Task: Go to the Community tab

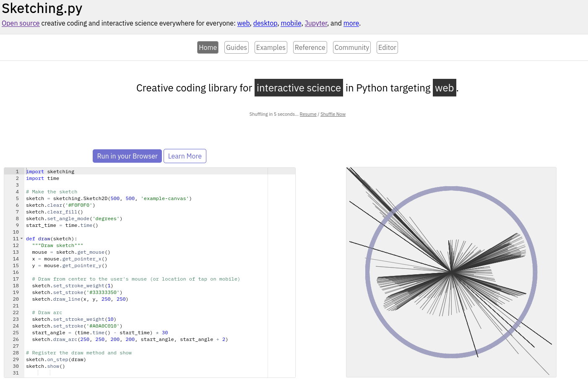Action: (x=351, y=47)
